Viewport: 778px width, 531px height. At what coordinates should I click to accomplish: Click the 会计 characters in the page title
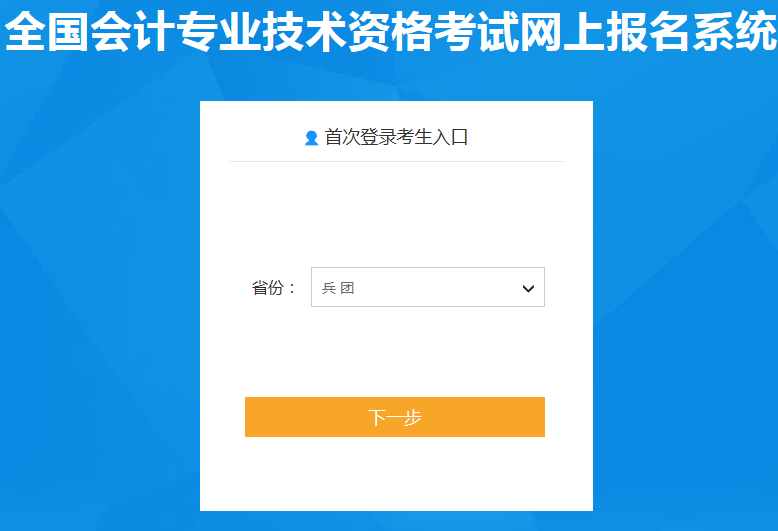pyautogui.click(x=133, y=31)
